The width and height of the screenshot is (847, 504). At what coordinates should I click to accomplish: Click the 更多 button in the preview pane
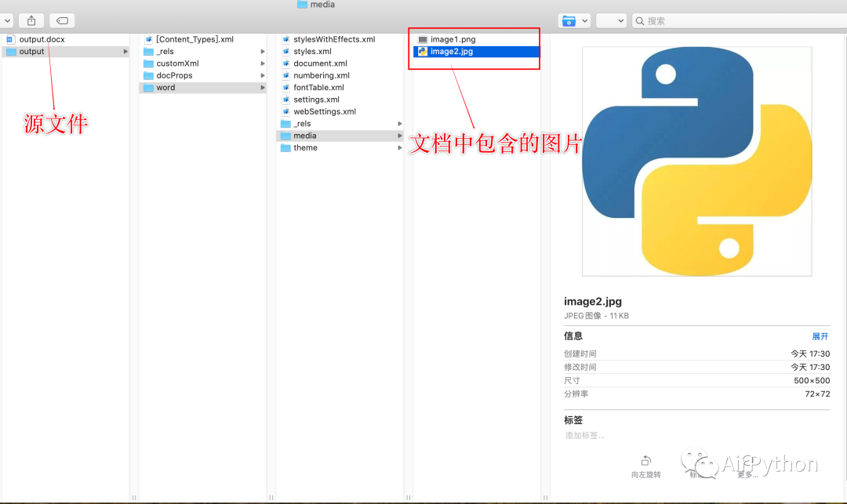[x=747, y=467]
